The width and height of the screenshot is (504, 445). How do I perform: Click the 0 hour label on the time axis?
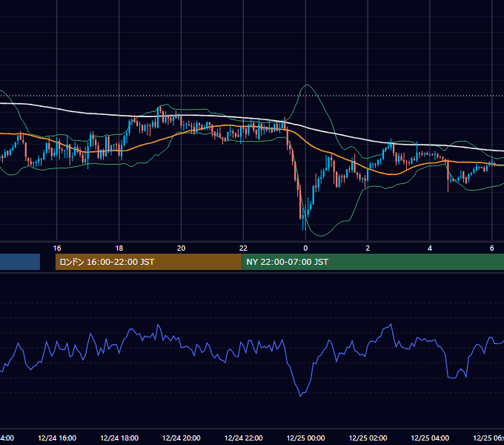tap(305, 248)
